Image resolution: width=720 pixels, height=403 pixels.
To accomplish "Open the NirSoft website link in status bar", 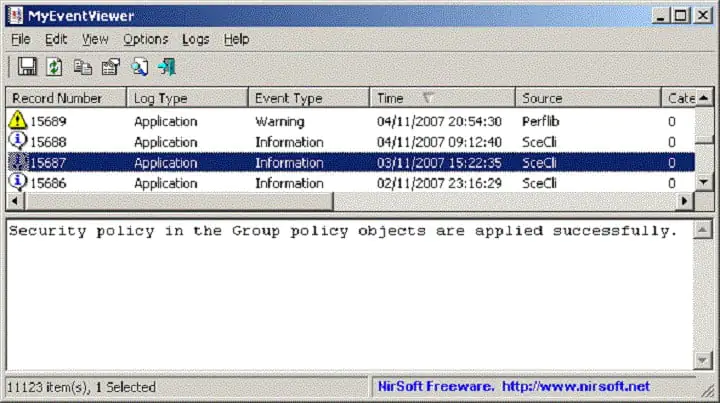I will click(576, 386).
